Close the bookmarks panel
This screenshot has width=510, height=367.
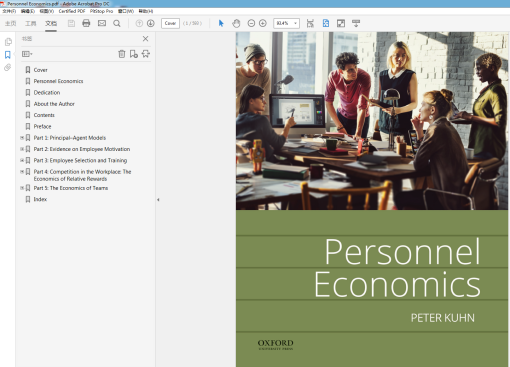pyautogui.click(x=145, y=39)
